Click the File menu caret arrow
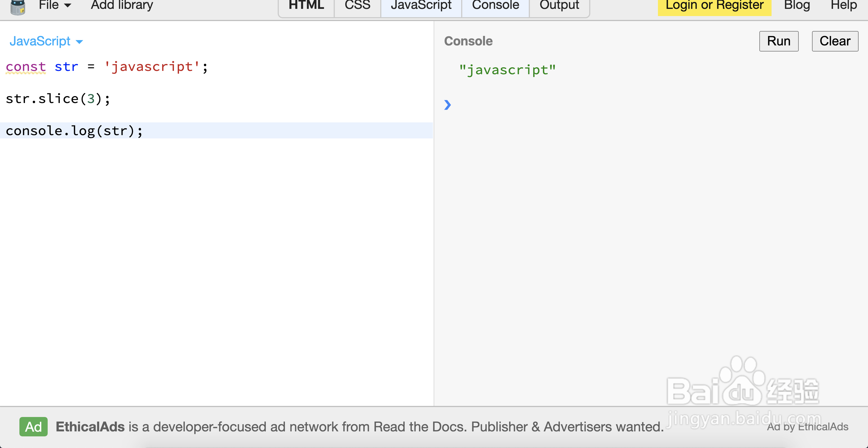This screenshot has width=868, height=448. coord(68,5)
